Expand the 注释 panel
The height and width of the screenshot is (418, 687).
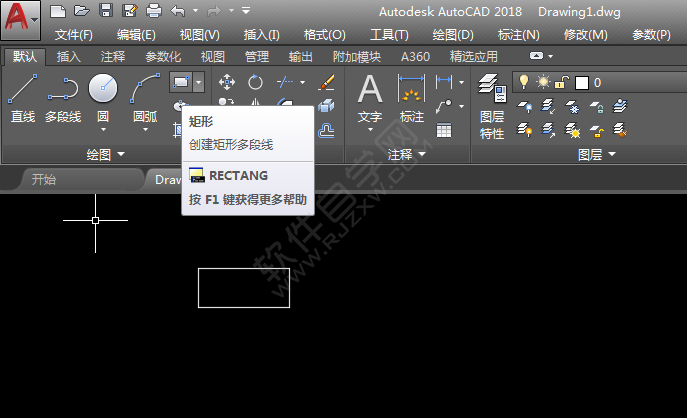point(407,154)
